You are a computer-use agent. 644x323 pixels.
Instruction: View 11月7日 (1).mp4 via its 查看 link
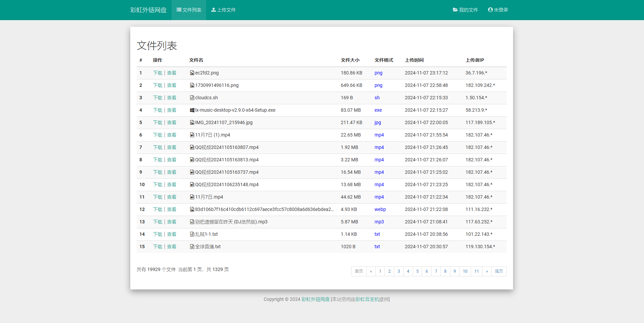pos(172,135)
